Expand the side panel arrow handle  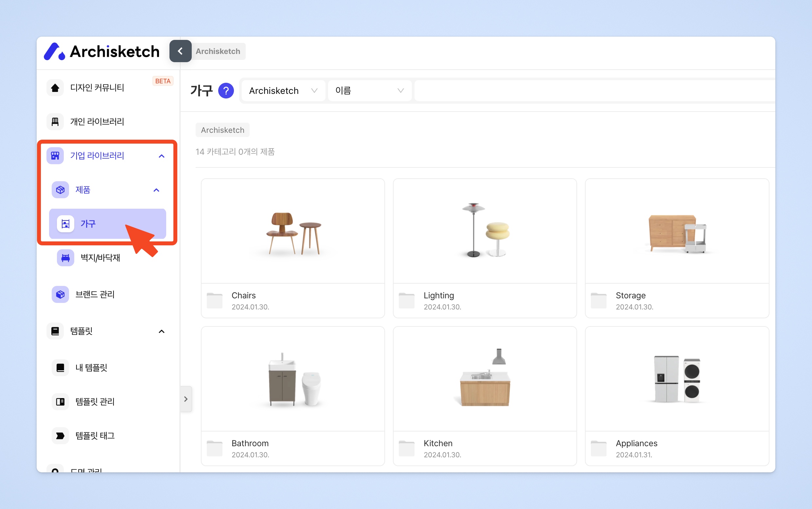coord(186,399)
